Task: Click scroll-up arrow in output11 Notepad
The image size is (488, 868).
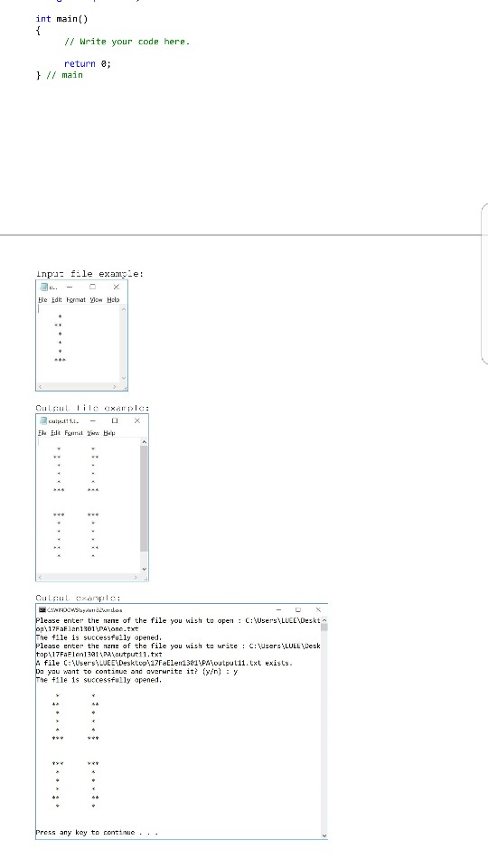Action: point(145,442)
